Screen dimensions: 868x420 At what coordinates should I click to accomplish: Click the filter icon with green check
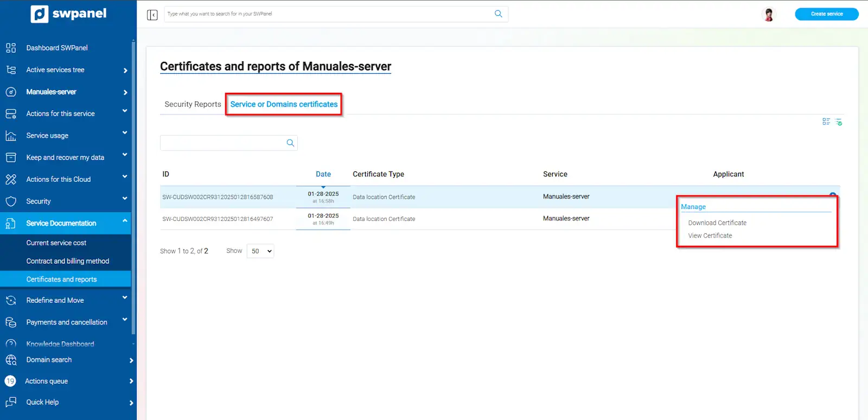pos(839,122)
